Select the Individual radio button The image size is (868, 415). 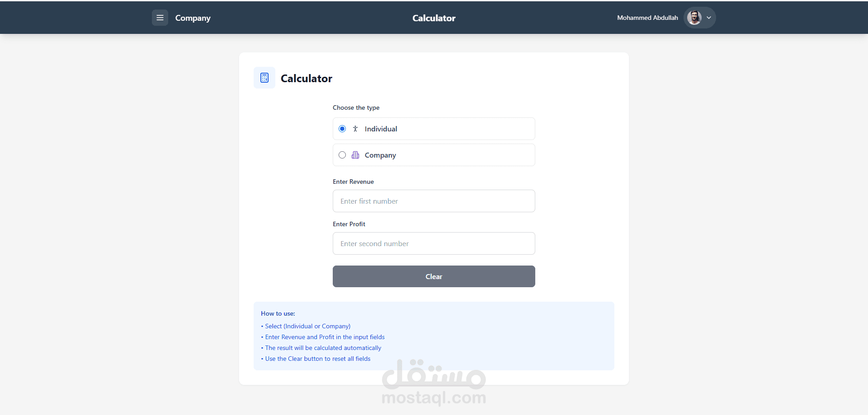point(342,129)
